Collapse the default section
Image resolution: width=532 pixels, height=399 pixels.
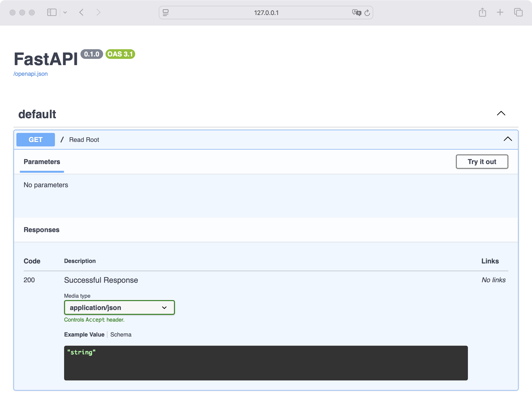click(x=501, y=114)
